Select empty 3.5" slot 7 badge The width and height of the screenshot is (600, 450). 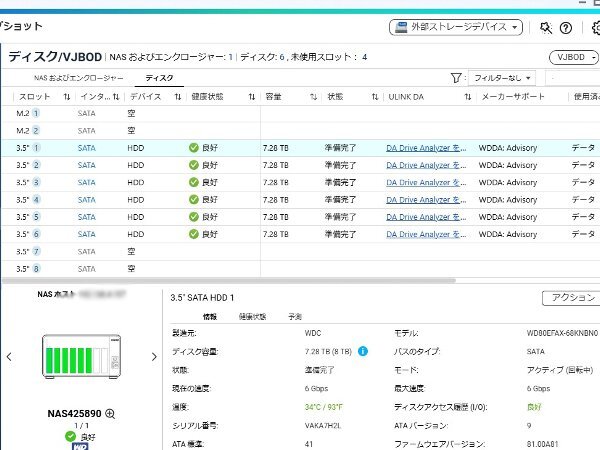pyautogui.click(x=36, y=251)
